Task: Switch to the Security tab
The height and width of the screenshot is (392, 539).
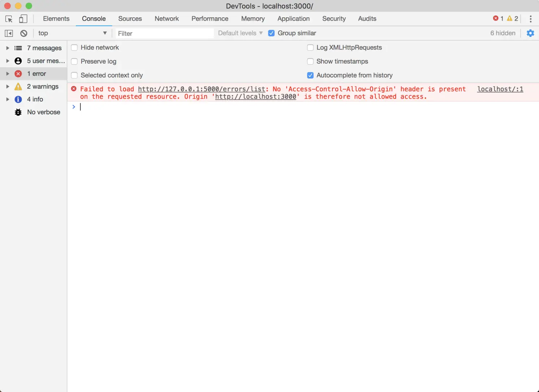Action: pyautogui.click(x=334, y=19)
